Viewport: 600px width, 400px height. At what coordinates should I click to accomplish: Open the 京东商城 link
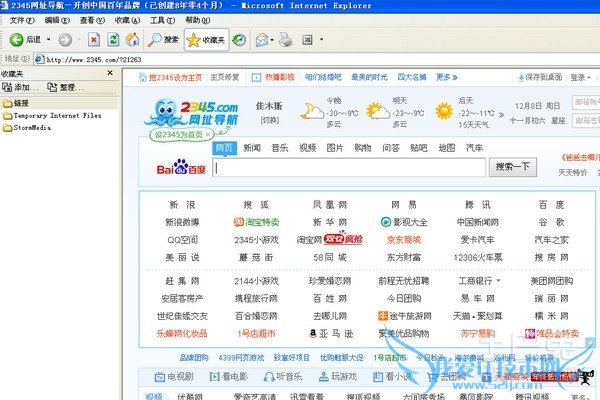click(404, 240)
